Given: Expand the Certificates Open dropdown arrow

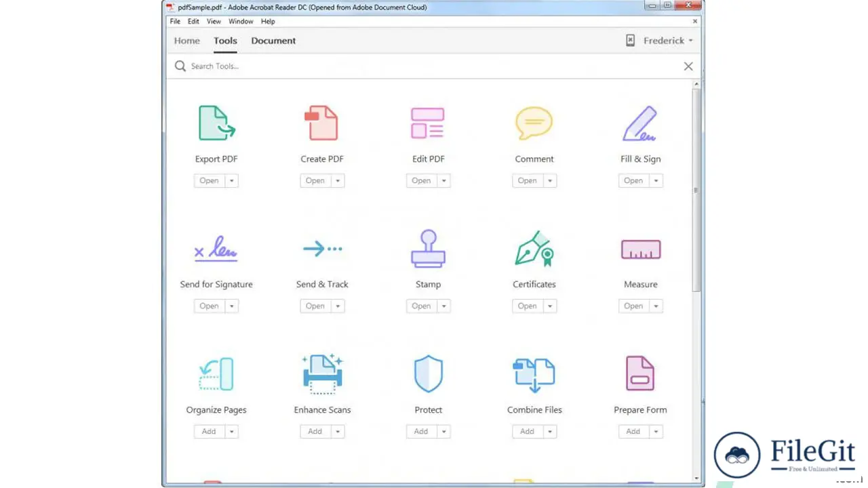Looking at the screenshot, I should (550, 306).
